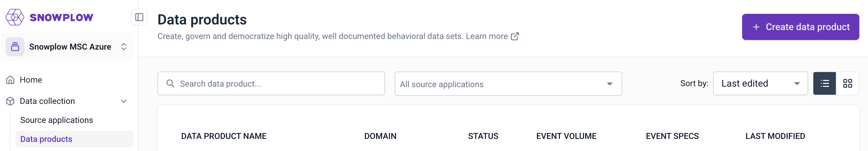This screenshot has width=868, height=151.
Task: Enable list view layout
Action: (824, 83)
